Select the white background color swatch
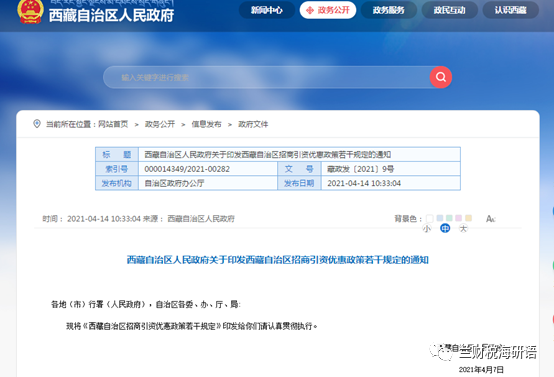 coord(430,218)
